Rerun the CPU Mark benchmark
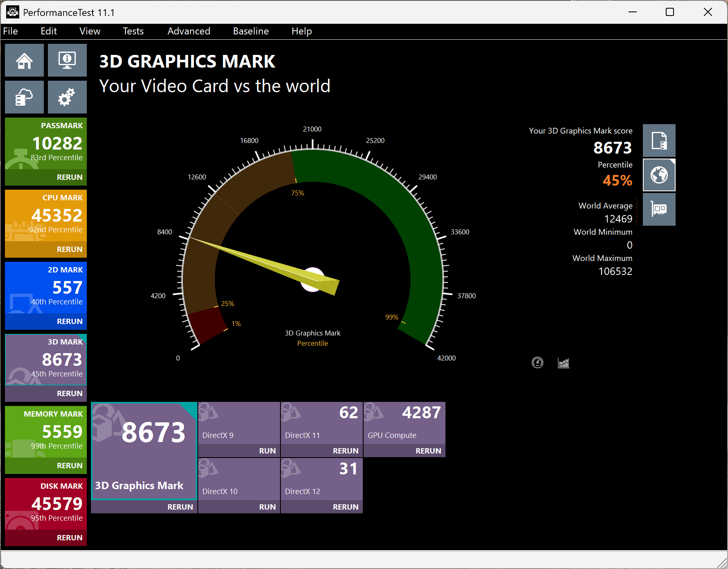 click(x=69, y=249)
